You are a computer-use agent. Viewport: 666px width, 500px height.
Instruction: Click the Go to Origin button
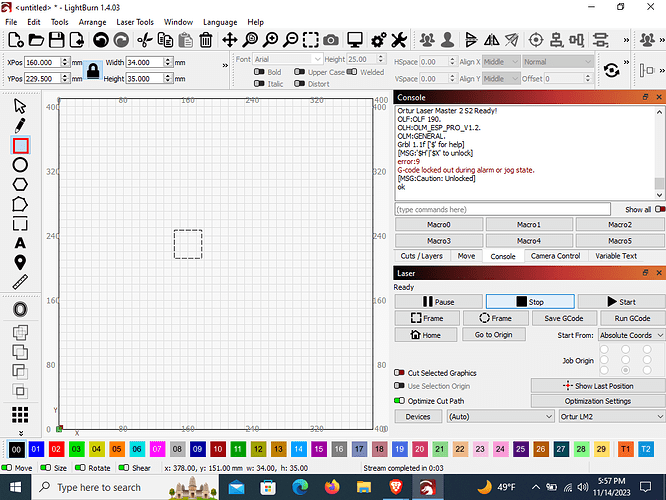coord(494,335)
